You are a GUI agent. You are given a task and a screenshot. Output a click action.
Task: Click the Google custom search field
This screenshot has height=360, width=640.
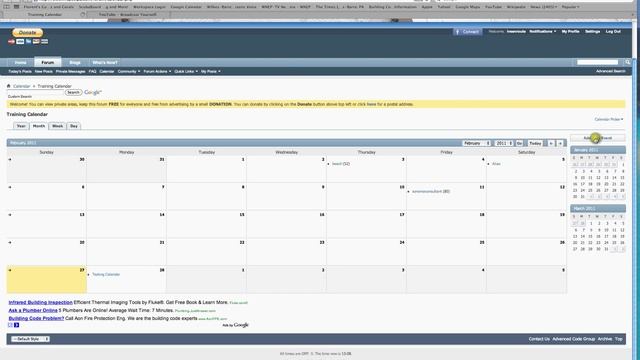[x=36, y=92]
